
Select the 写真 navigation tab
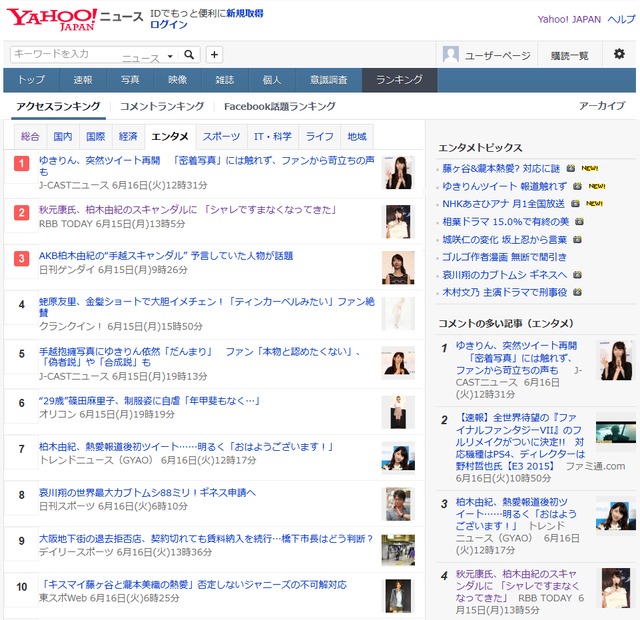pyautogui.click(x=130, y=80)
